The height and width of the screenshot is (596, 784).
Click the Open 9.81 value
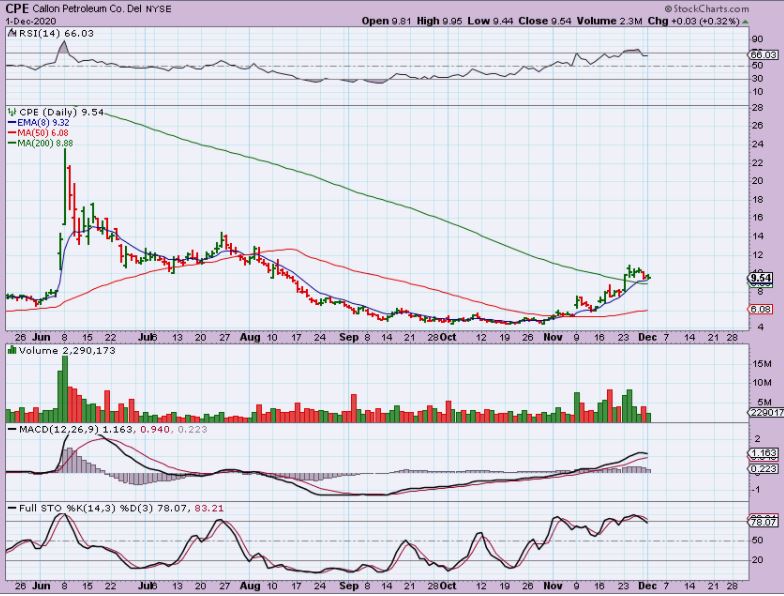(386, 21)
